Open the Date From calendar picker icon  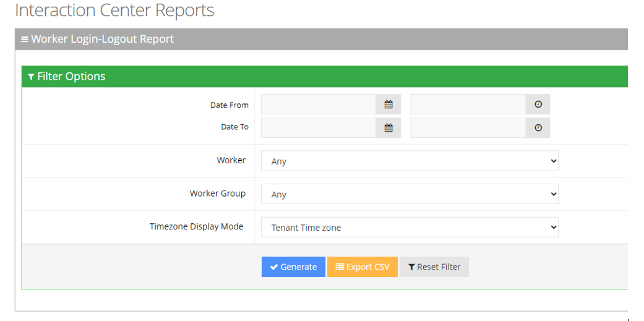coord(389,105)
